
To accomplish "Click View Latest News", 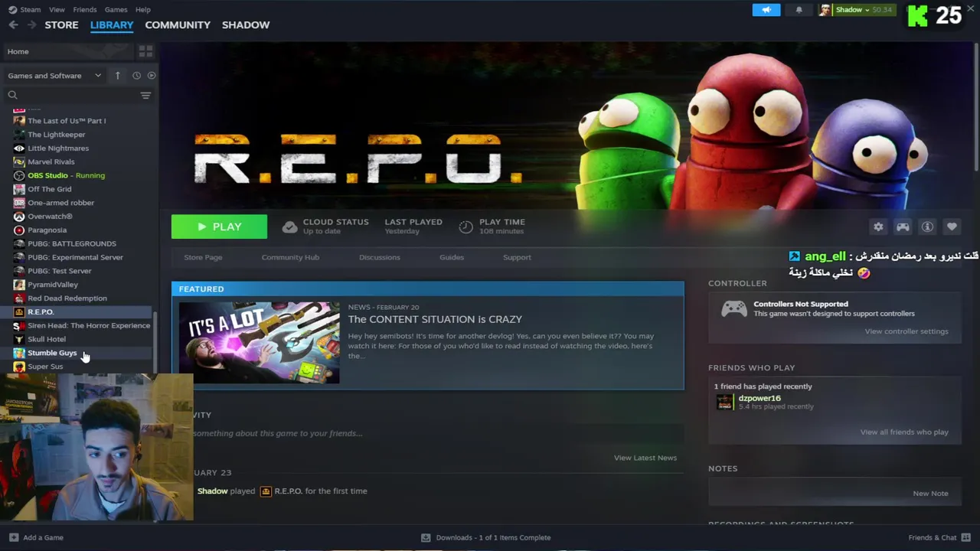I will click(645, 458).
